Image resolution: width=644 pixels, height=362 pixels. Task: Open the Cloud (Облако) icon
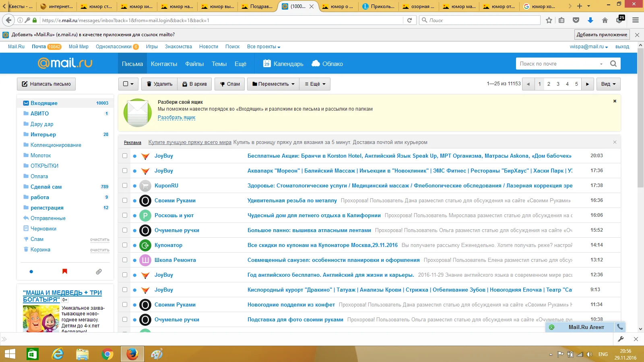(316, 64)
